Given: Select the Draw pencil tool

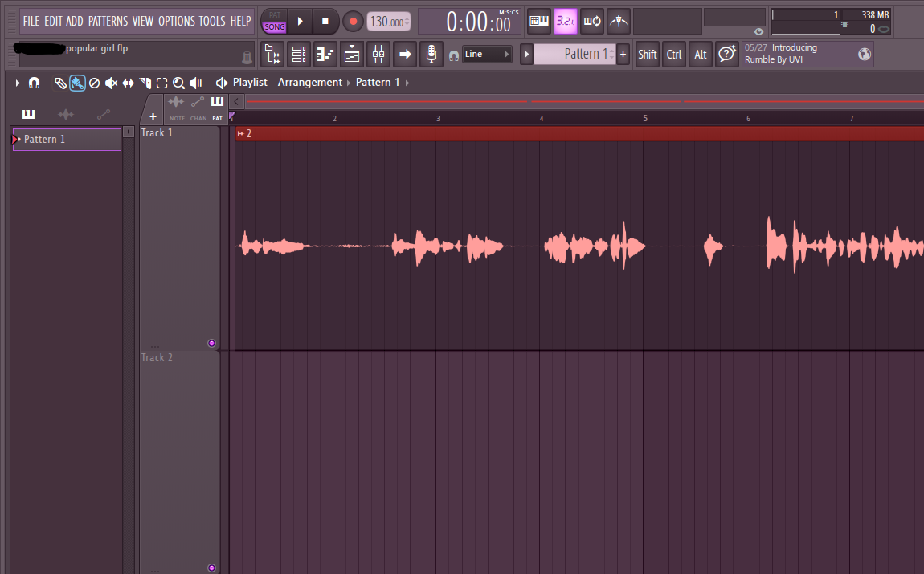Looking at the screenshot, I should click(x=60, y=83).
